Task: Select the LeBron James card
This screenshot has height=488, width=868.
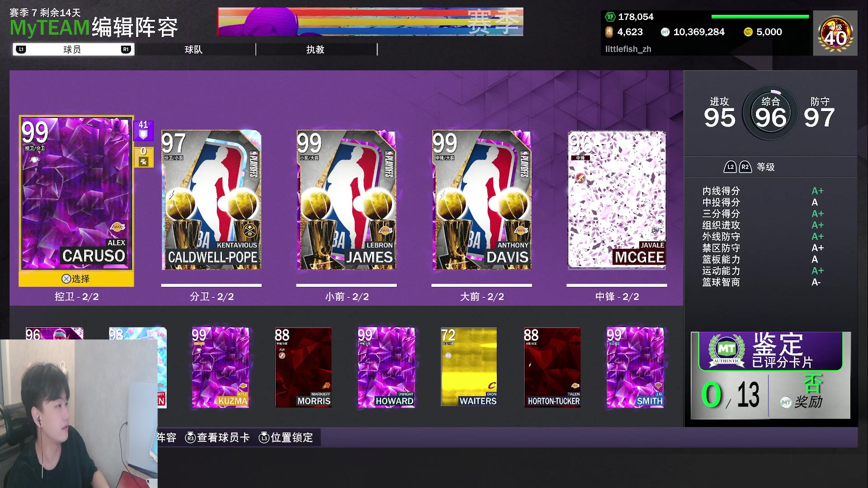Action: tap(346, 200)
